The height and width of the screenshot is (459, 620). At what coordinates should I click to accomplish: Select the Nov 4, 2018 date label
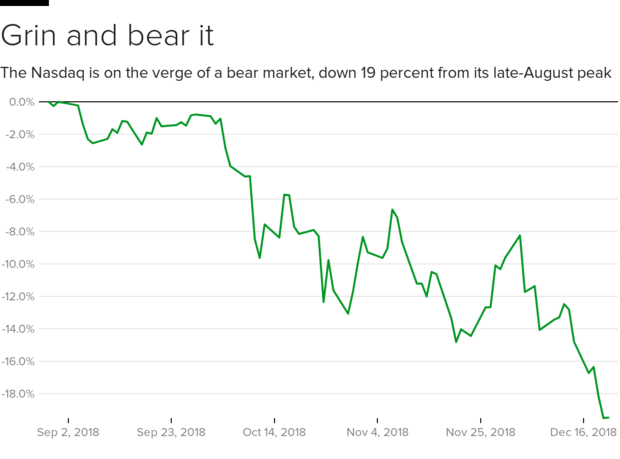377,432
